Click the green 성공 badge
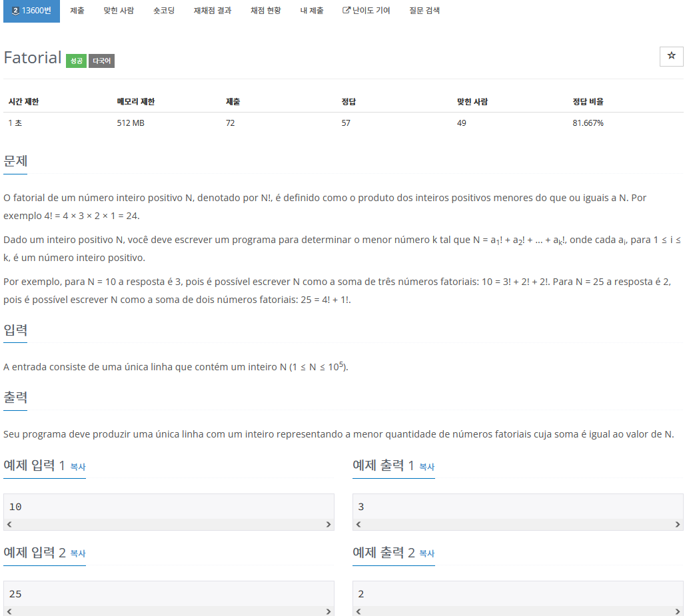 [76, 61]
